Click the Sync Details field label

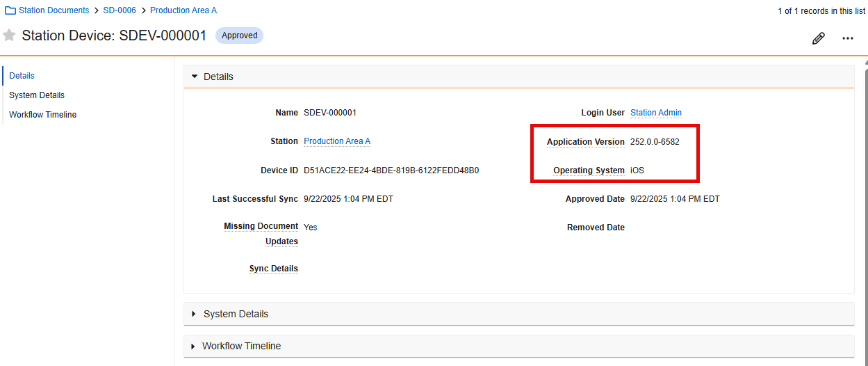pyautogui.click(x=273, y=269)
